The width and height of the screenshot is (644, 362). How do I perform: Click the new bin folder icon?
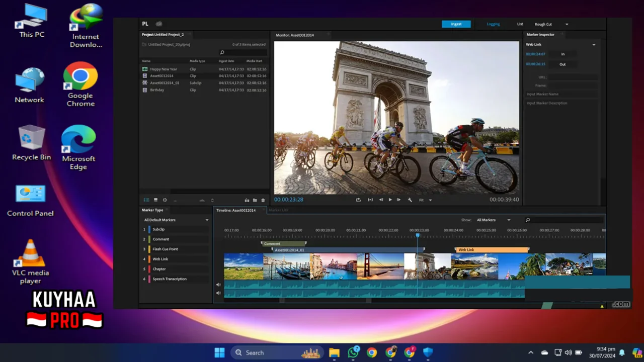255,200
